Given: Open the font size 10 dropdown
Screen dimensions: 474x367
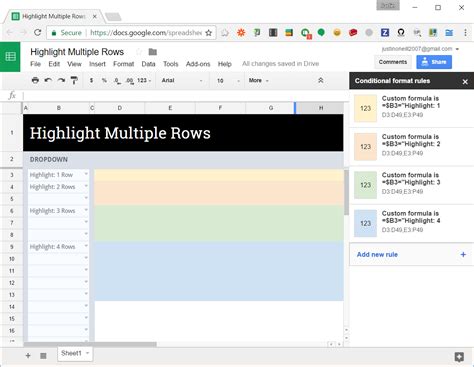Looking at the screenshot, I should 228,81.
